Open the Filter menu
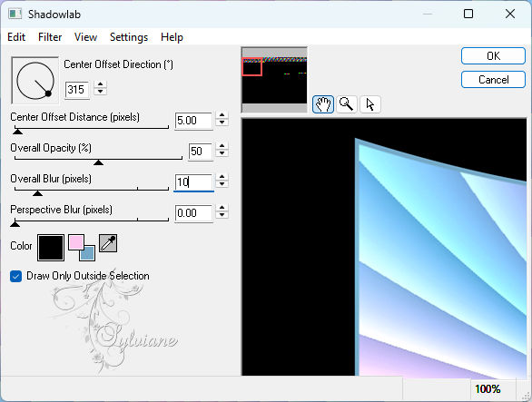The width and height of the screenshot is (532, 402). [50, 37]
